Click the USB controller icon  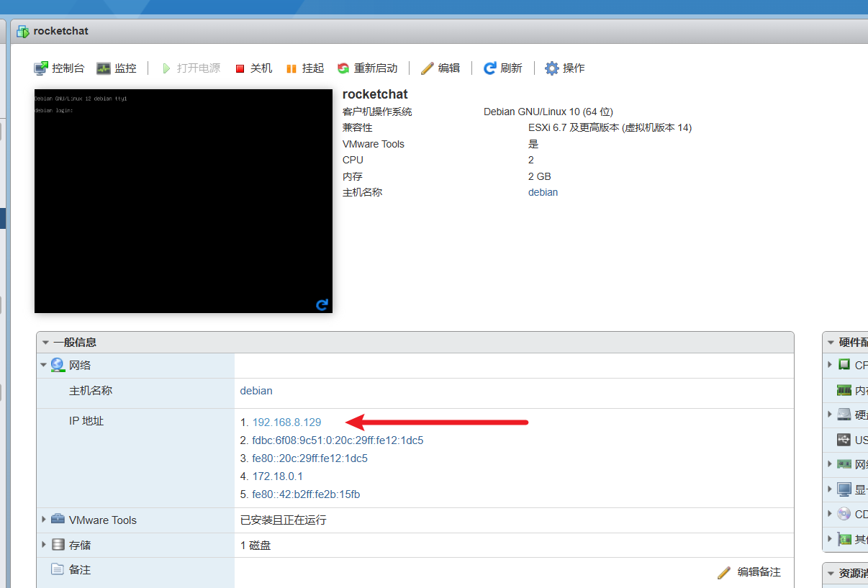tap(844, 439)
